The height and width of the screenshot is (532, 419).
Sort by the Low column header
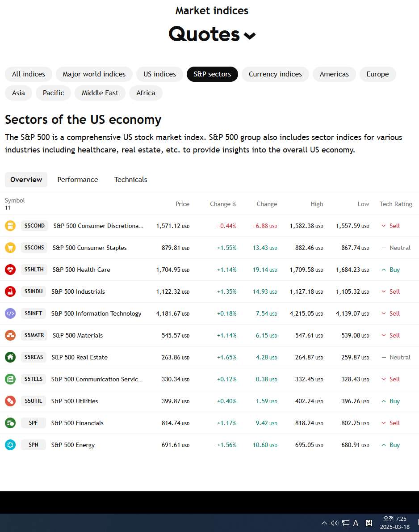[364, 204]
